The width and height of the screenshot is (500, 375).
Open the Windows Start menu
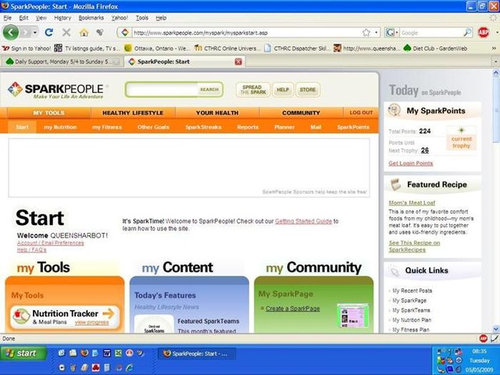click(23, 353)
